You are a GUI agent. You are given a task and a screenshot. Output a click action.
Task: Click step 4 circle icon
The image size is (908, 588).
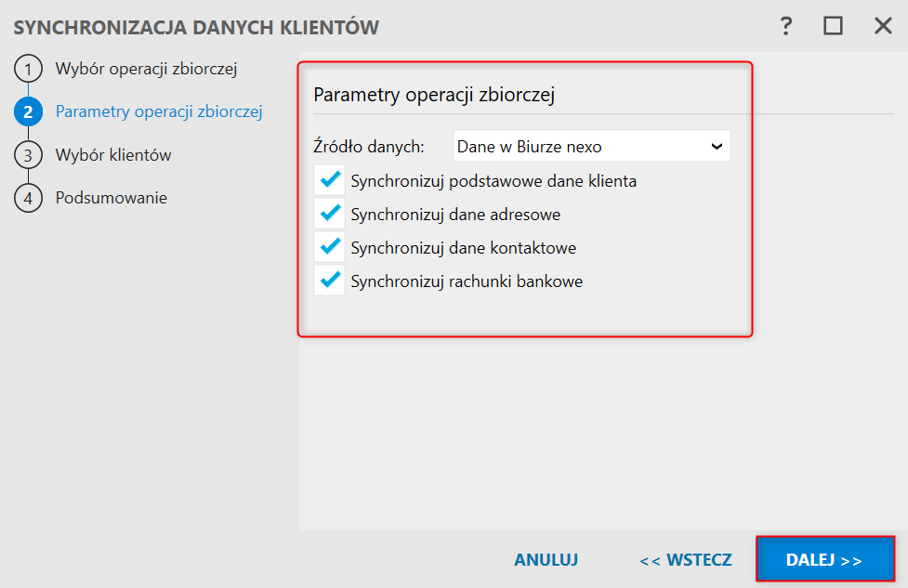(28, 198)
